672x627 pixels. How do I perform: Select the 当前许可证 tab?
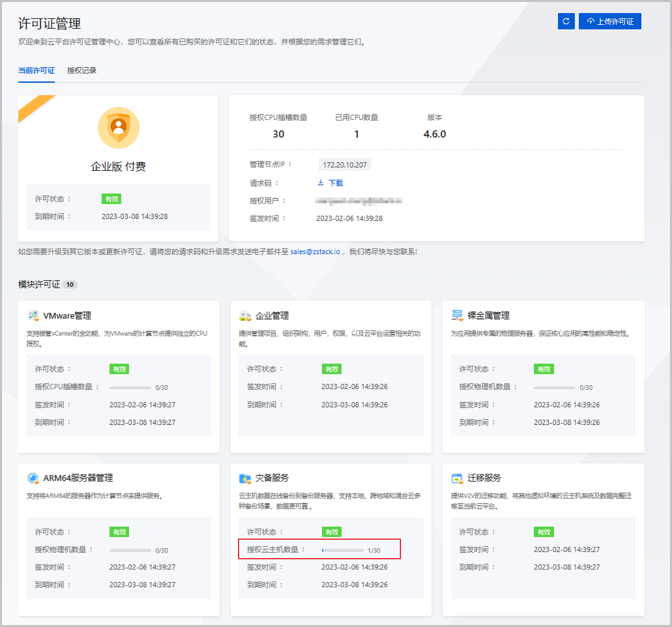coord(36,71)
